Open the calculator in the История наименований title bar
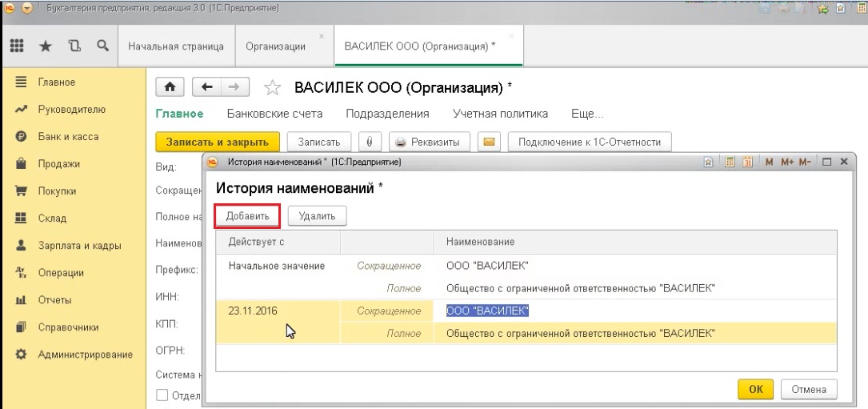The image size is (868, 409). pyautogui.click(x=730, y=162)
